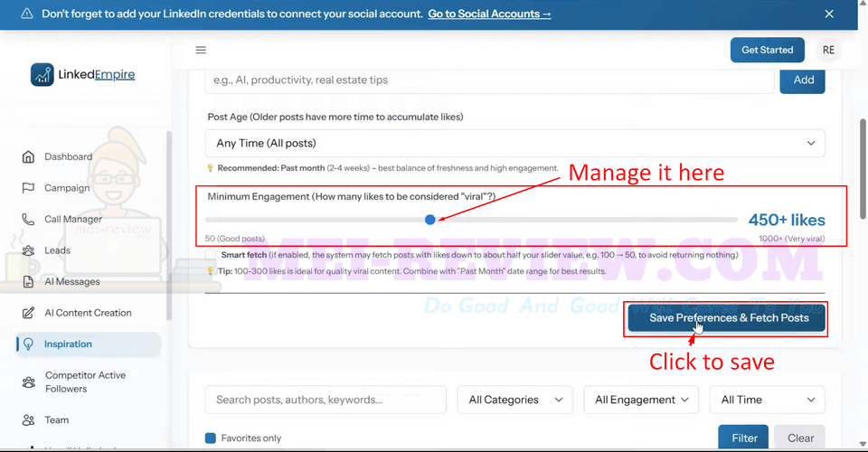Click the Campaign flag icon
The image size is (868, 452).
click(x=28, y=188)
